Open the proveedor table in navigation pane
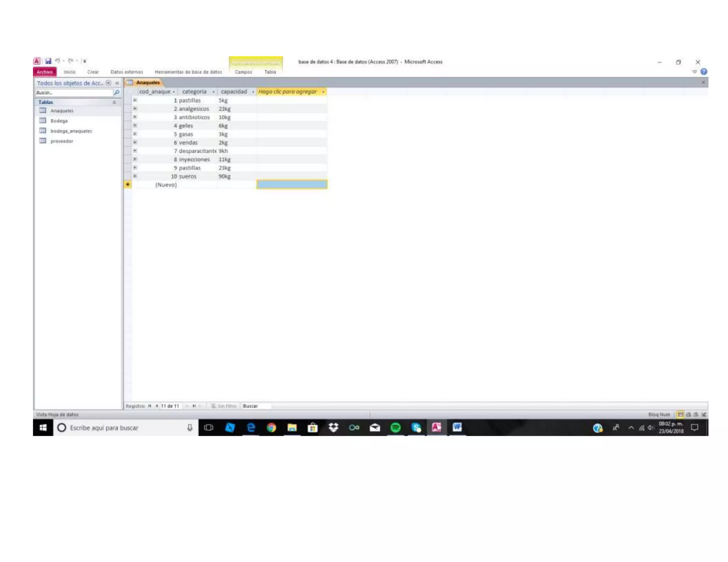728x562 pixels. pos(61,141)
